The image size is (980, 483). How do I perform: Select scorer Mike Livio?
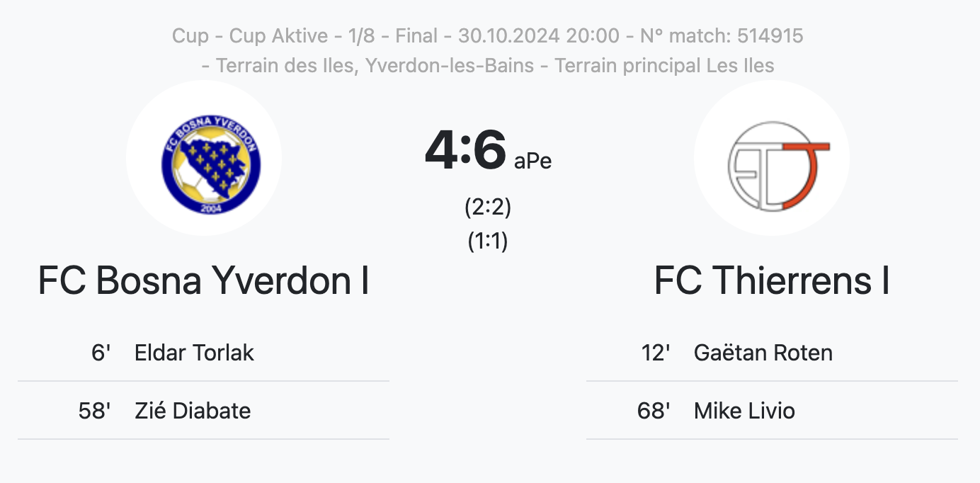744,411
